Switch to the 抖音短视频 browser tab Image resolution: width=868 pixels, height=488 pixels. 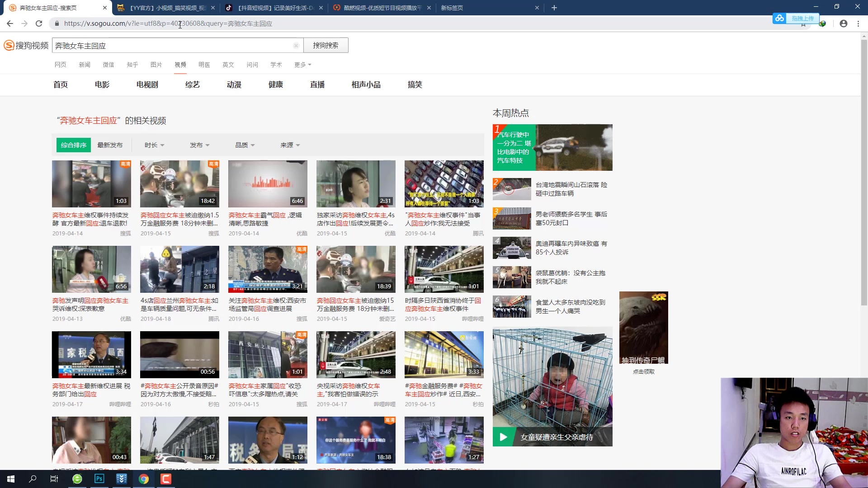pos(274,8)
